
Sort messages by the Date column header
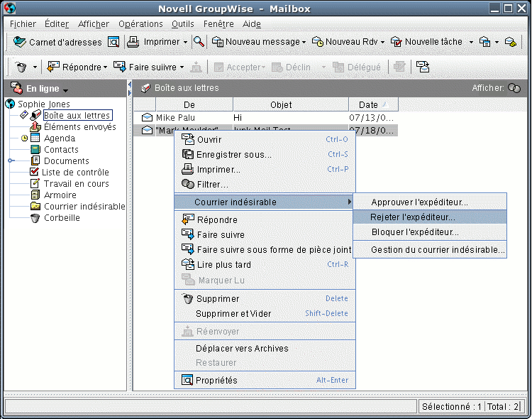373,104
